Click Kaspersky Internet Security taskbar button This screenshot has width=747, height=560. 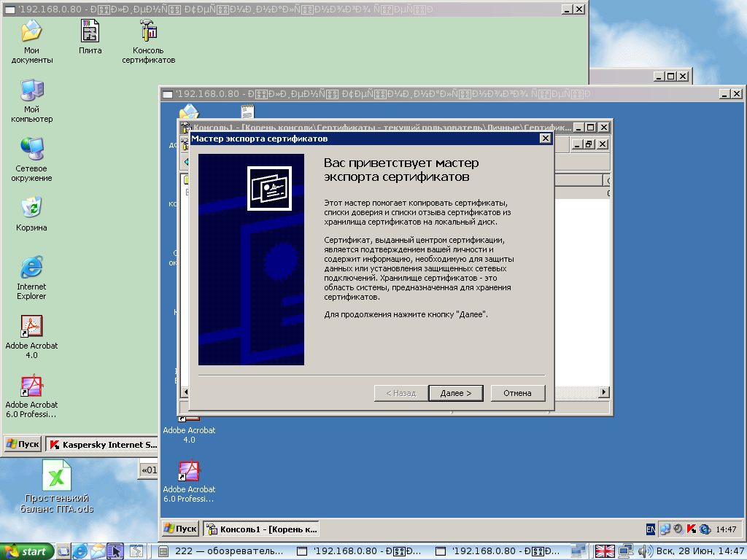(x=102, y=444)
